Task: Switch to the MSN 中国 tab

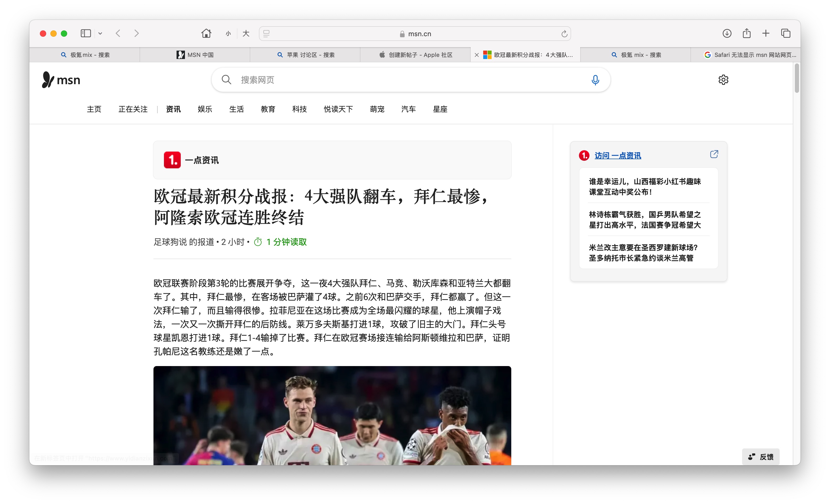Action: tap(195, 55)
